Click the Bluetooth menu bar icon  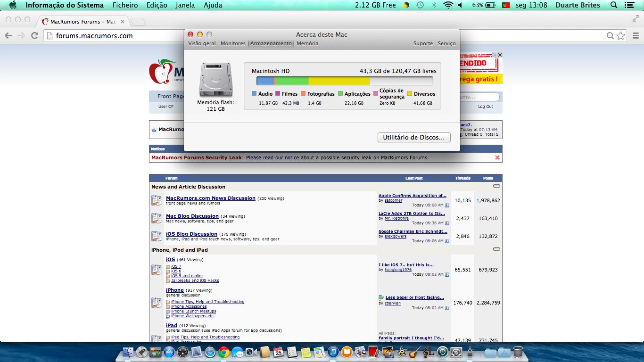coord(434,5)
